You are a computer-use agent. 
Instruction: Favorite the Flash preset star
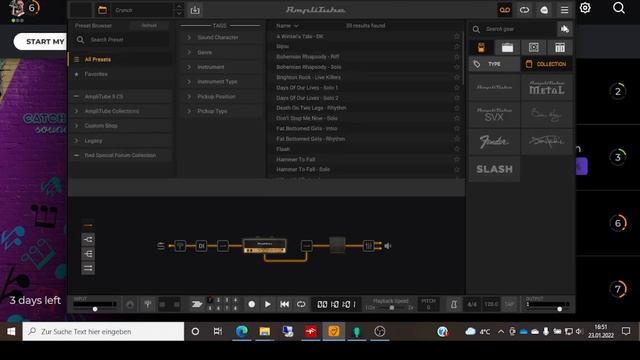[x=457, y=149]
